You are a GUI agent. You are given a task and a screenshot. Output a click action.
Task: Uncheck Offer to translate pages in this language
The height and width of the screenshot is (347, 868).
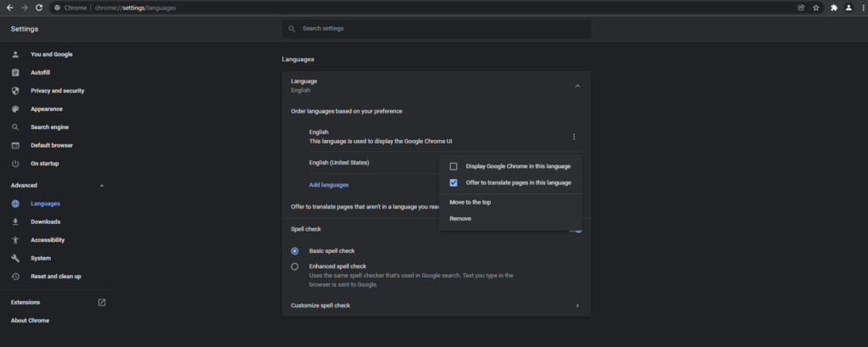click(453, 183)
